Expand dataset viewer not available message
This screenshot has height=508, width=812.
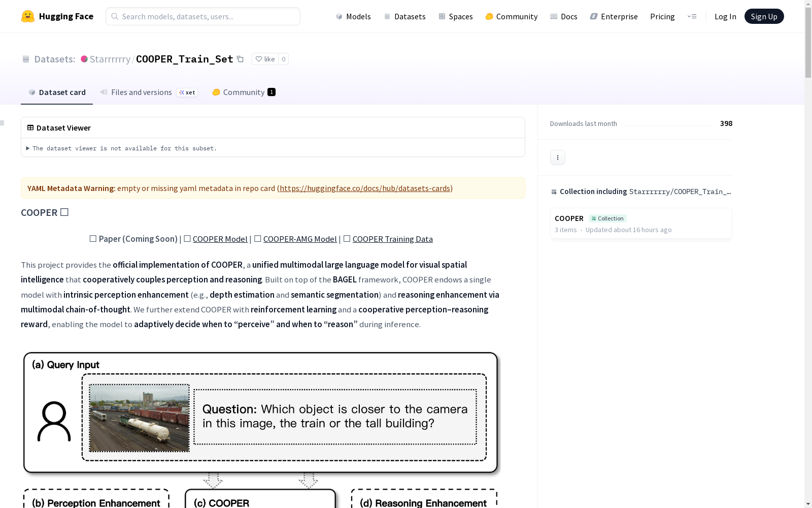122,148
